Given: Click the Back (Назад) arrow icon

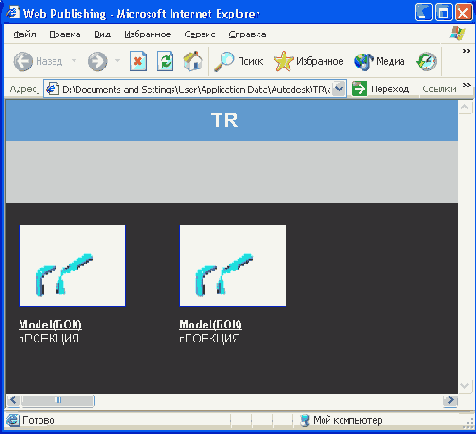Looking at the screenshot, I should tap(23, 61).
